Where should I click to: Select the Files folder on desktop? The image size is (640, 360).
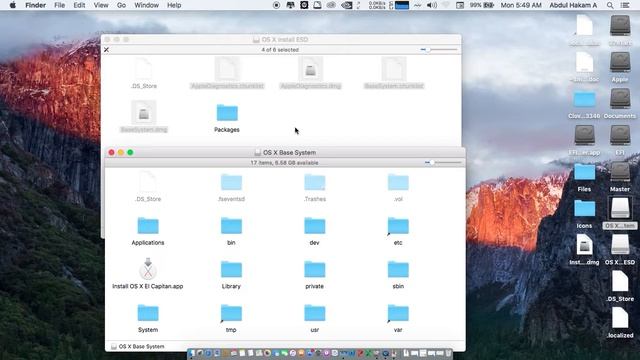[584, 173]
